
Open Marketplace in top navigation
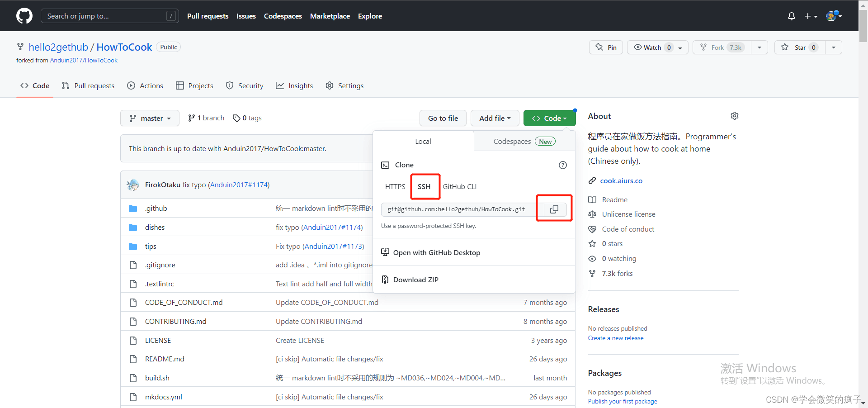click(330, 16)
